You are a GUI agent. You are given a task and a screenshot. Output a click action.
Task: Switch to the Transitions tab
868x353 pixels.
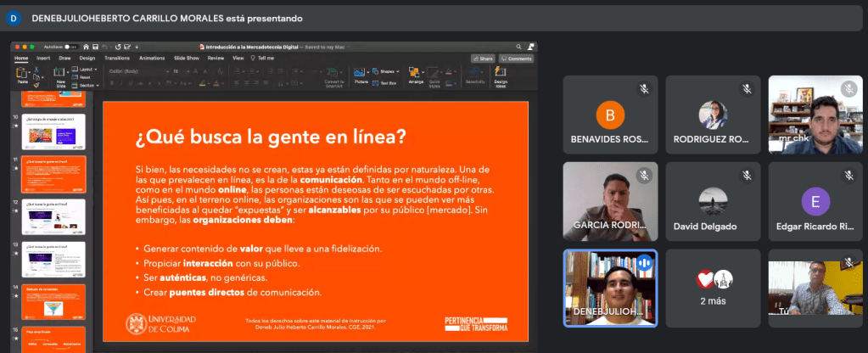(117, 58)
